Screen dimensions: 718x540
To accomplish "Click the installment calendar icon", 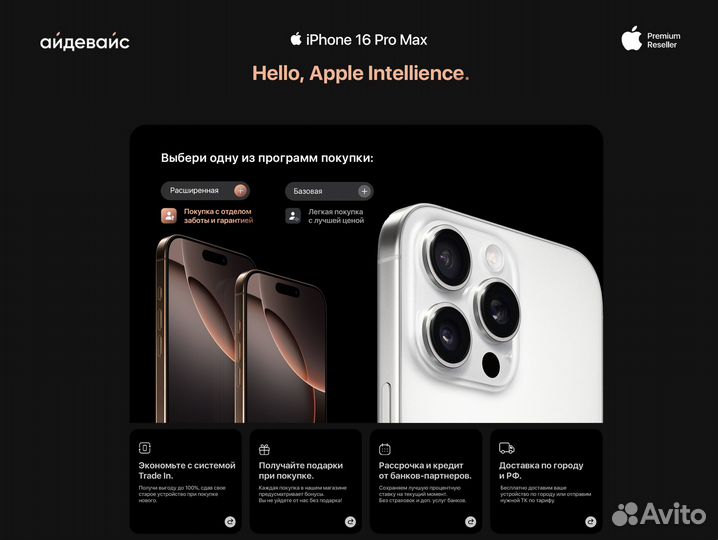I will [x=385, y=449].
